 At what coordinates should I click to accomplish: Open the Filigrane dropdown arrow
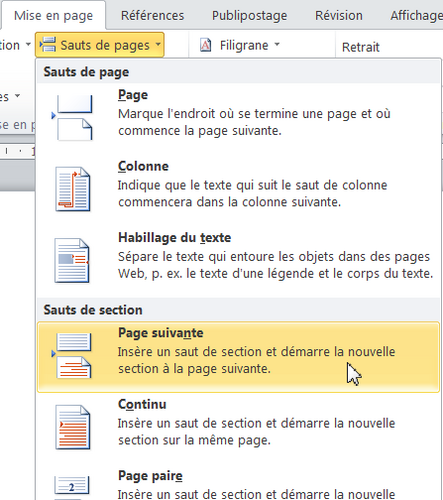pyautogui.click(x=277, y=45)
